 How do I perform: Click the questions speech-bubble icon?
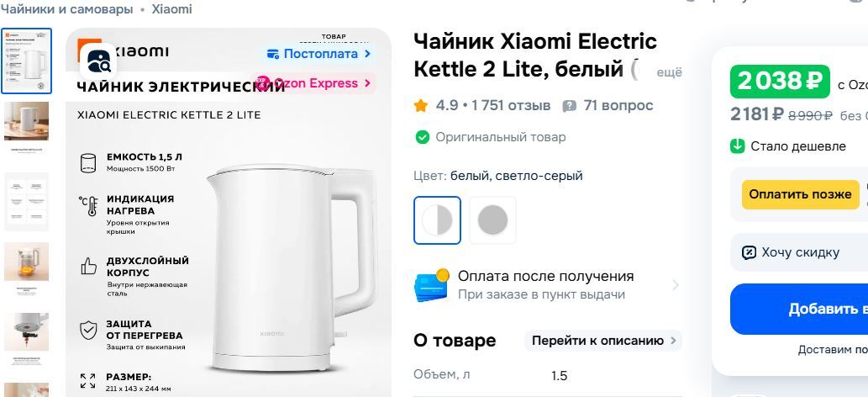coord(569,106)
